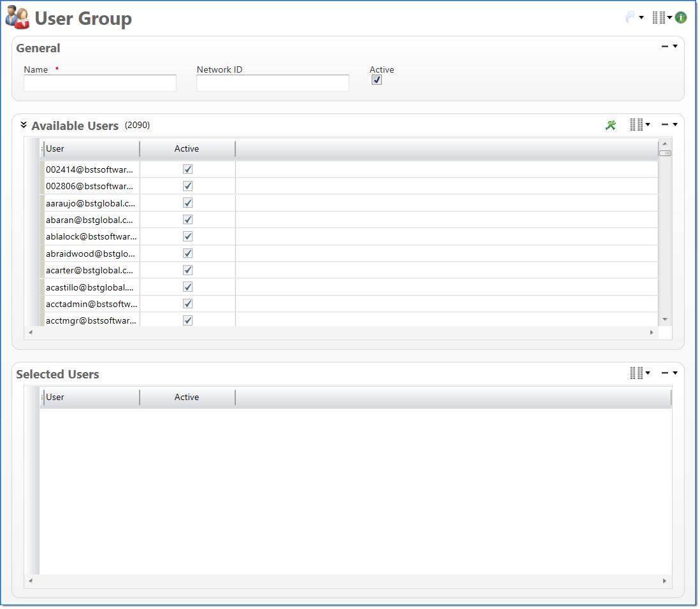The height and width of the screenshot is (609, 700).
Task: Click the Available Users vertical scrollbar down arrow
Action: click(665, 319)
